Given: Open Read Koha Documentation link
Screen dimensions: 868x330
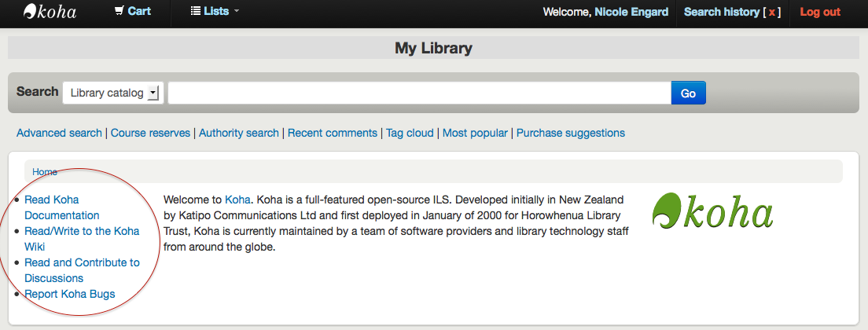Looking at the screenshot, I should [62, 207].
